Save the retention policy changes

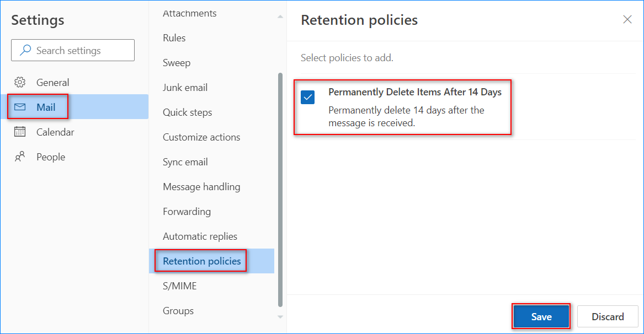541,317
